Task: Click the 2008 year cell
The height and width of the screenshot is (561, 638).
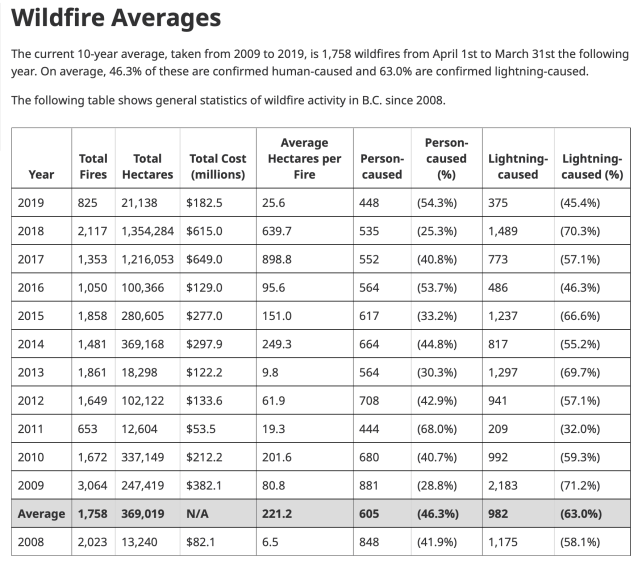Action: click(32, 543)
